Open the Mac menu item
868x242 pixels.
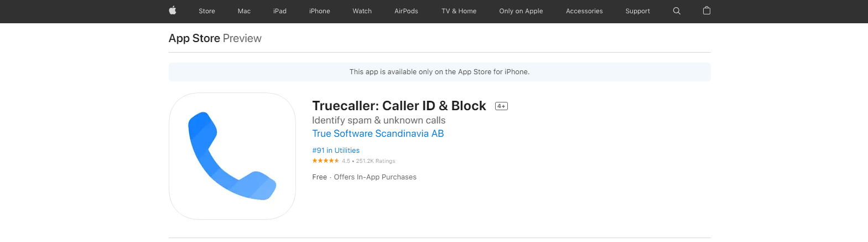pyautogui.click(x=244, y=11)
